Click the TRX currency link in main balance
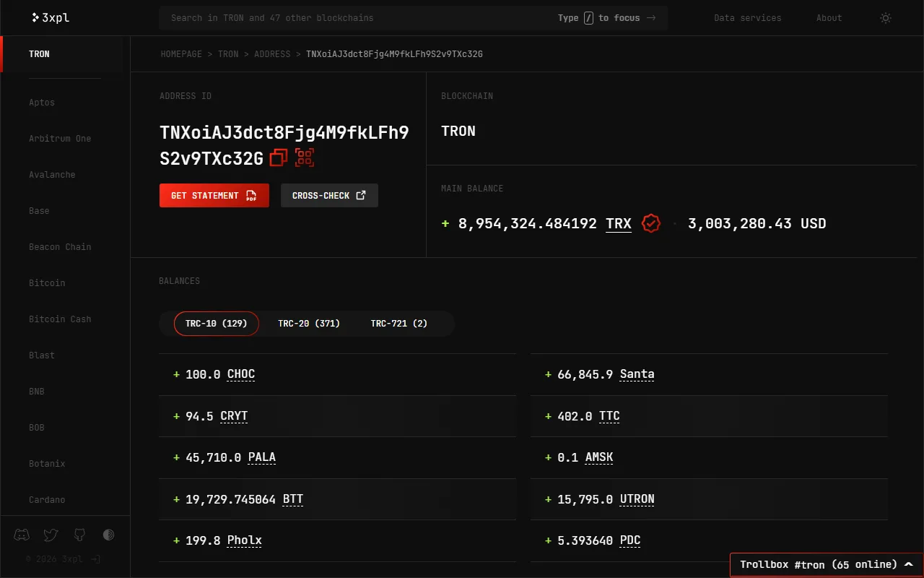The height and width of the screenshot is (578, 924). click(619, 223)
